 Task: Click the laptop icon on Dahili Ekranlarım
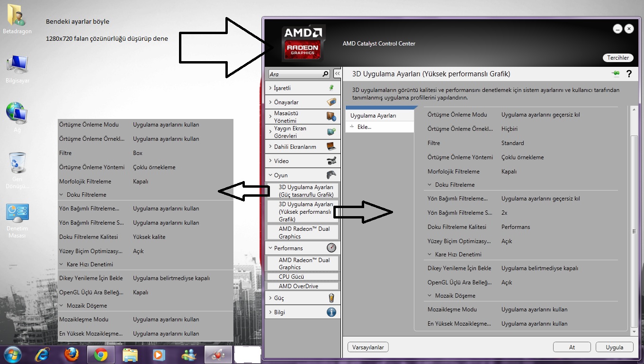[331, 146]
